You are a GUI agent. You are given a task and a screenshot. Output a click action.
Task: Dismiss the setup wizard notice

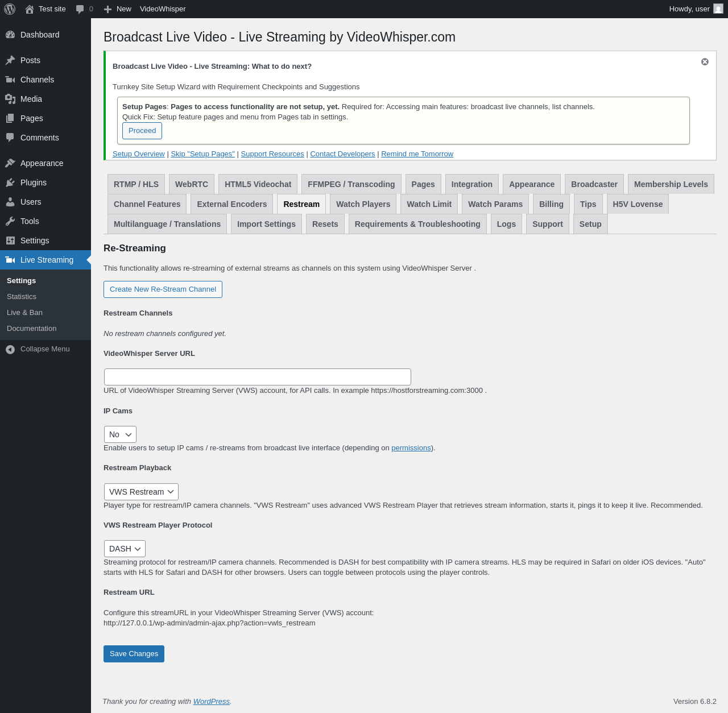(705, 62)
